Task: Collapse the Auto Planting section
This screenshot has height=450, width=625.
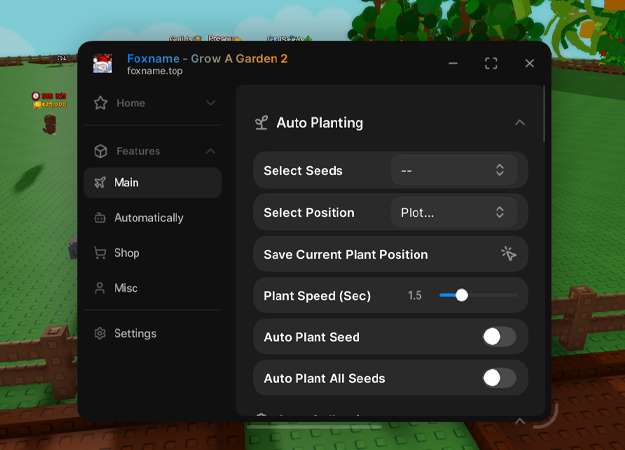Action: 520,122
